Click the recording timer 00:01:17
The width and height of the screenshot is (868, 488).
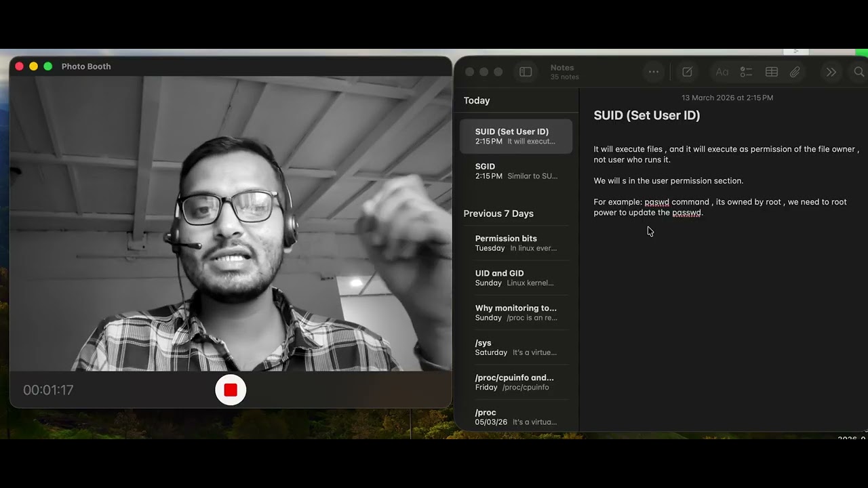[48, 390]
